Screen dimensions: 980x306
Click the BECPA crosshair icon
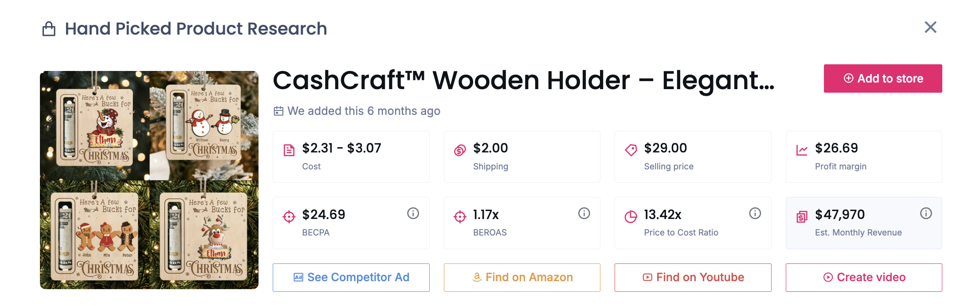pyautogui.click(x=289, y=216)
